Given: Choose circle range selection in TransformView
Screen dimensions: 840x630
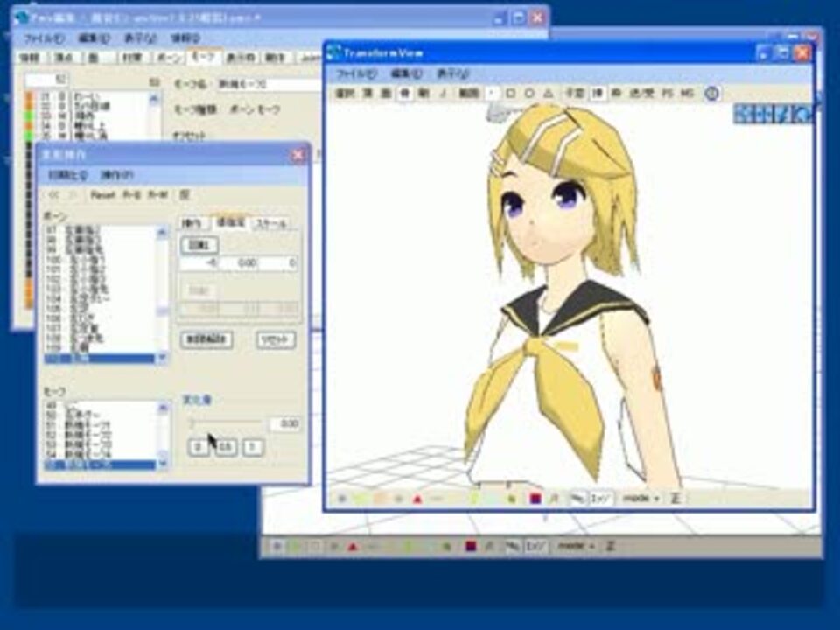Looking at the screenshot, I should click(x=529, y=94).
